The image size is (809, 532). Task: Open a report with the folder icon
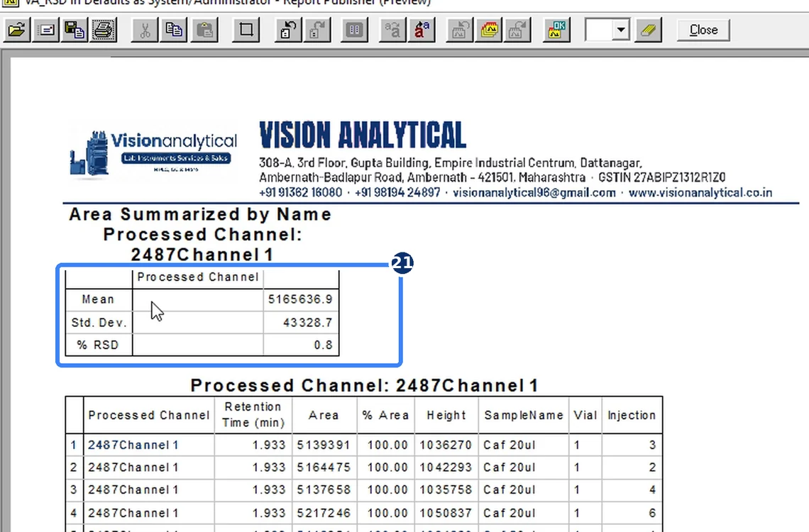click(x=16, y=30)
